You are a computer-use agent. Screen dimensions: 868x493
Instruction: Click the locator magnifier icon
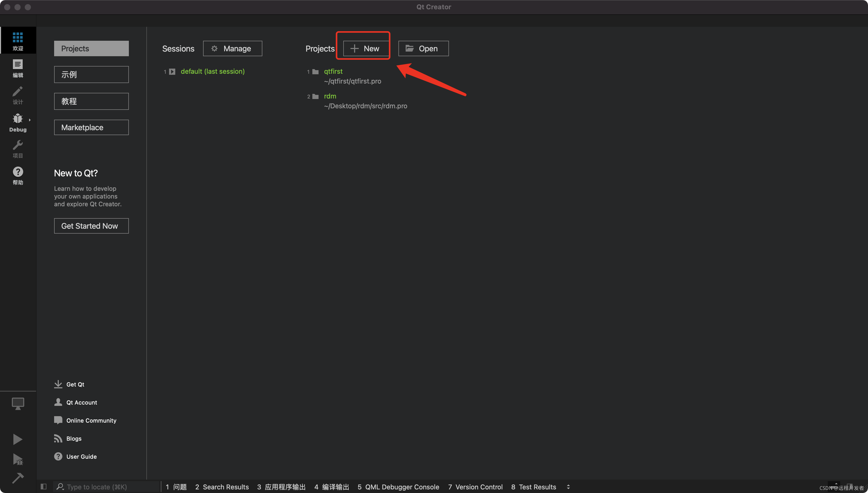(x=60, y=487)
